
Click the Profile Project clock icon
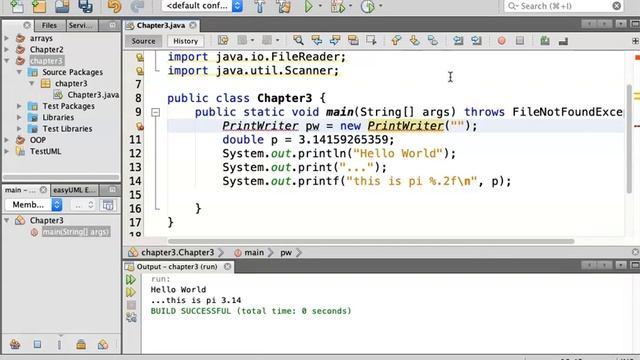[368, 6]
